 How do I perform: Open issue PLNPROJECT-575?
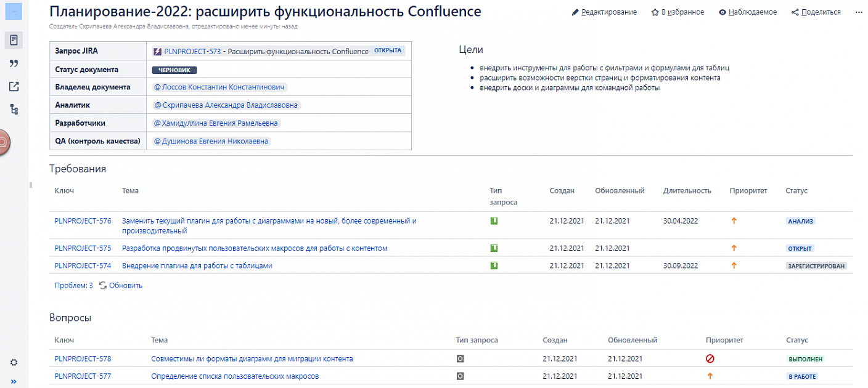83,248
